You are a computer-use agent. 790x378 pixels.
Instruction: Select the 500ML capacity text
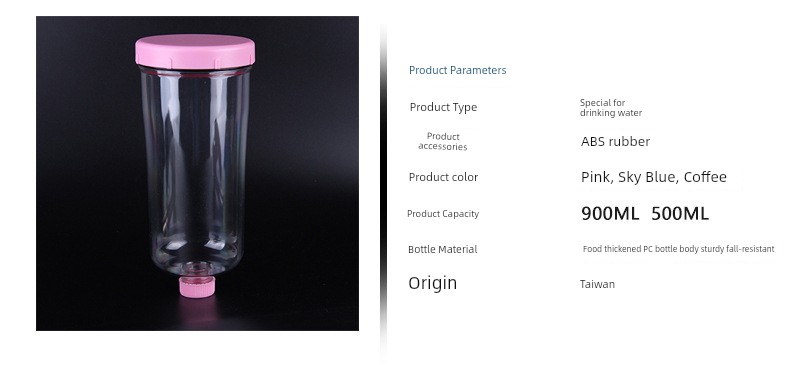pos(680,214)
